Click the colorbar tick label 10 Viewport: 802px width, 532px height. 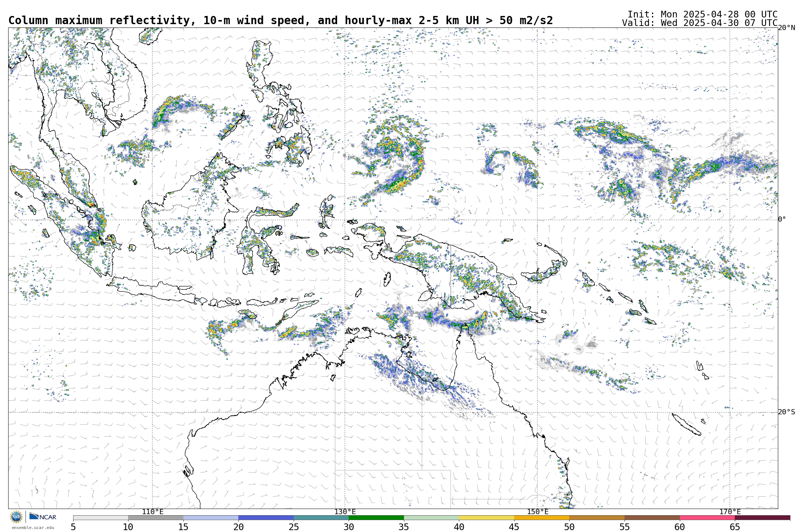coord(128,527)
